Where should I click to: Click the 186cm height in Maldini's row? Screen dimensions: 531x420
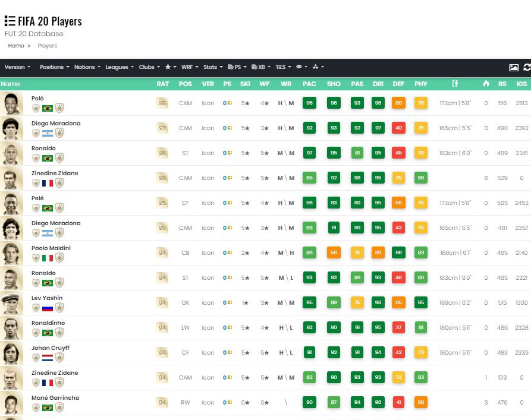tap(455, 253)
